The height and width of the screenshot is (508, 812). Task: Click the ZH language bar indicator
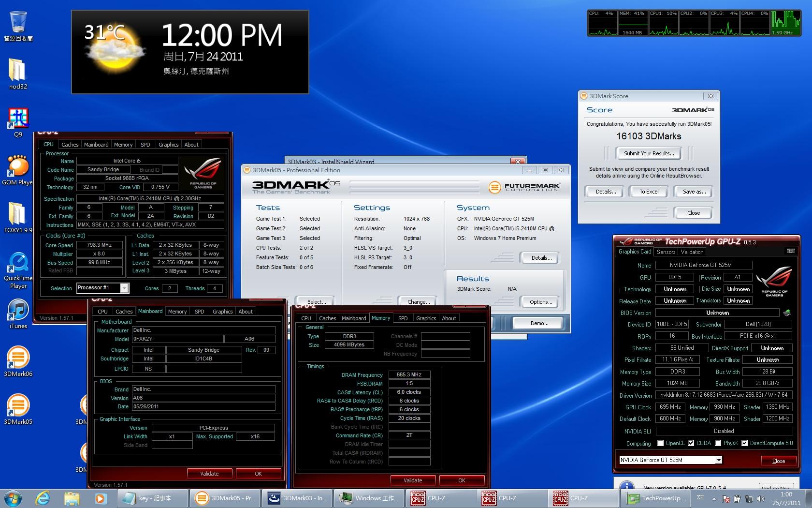700,497
